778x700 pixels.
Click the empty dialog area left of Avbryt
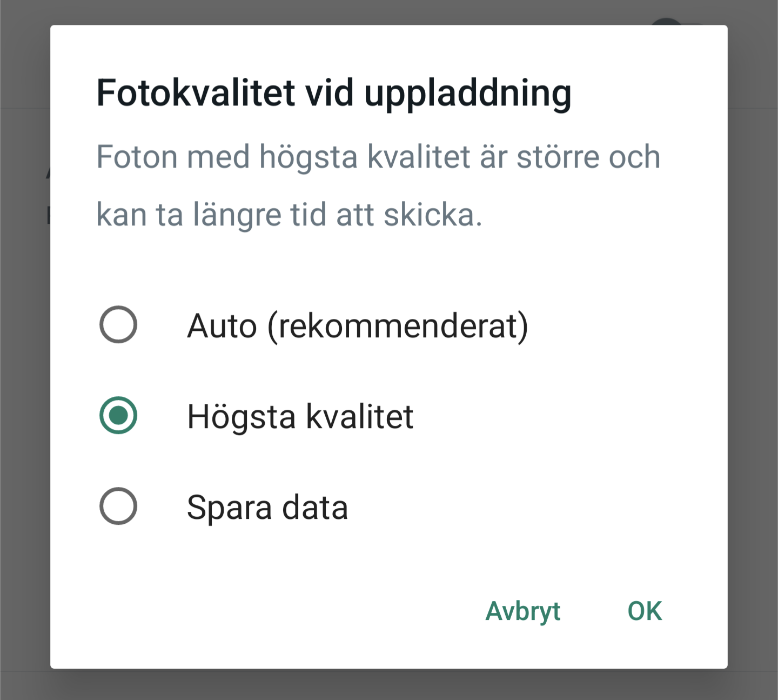(x=270, y=611)
